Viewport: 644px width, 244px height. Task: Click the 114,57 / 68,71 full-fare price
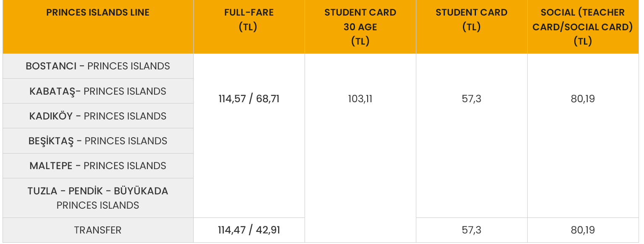249,99
